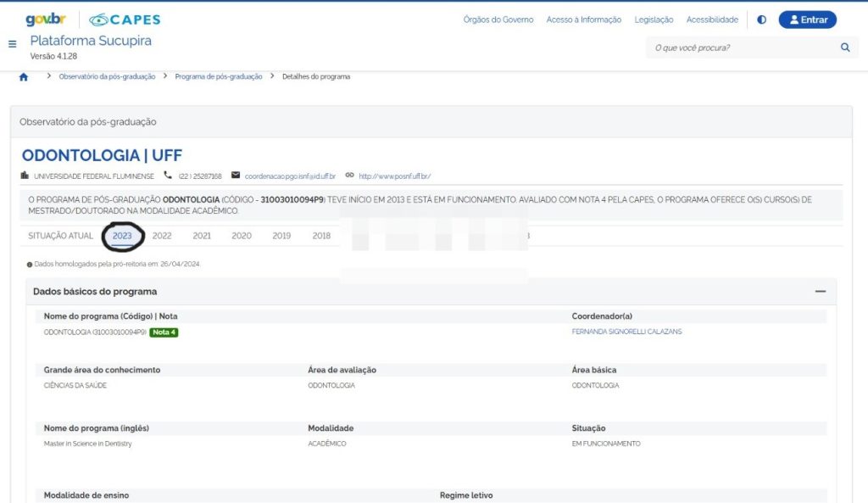Switch to the 2021 tab
Image resolution: width=868 pixels, height=503 pixels.
pyautogui.click(x=202, y=236)
